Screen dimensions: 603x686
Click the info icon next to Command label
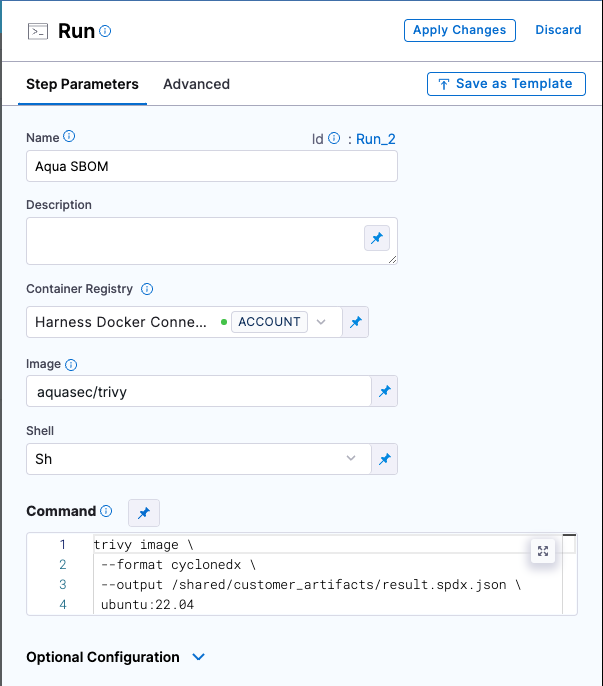click(107, 511)
